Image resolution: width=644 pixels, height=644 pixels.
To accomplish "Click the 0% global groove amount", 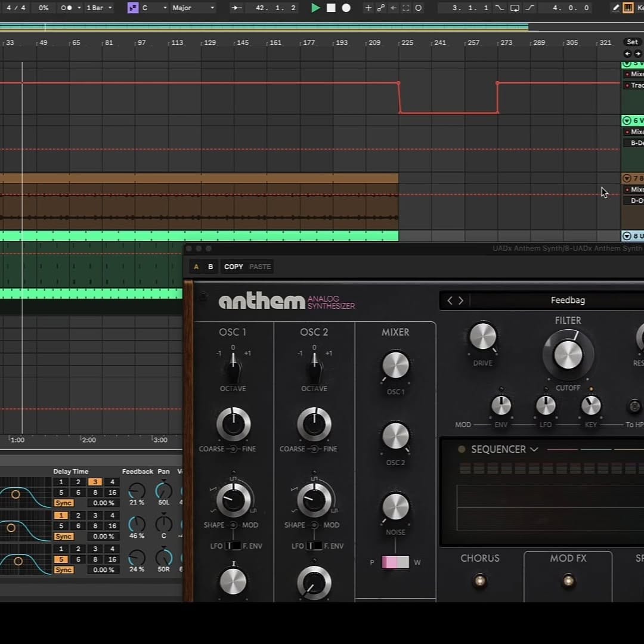I will tap(44, 8).
